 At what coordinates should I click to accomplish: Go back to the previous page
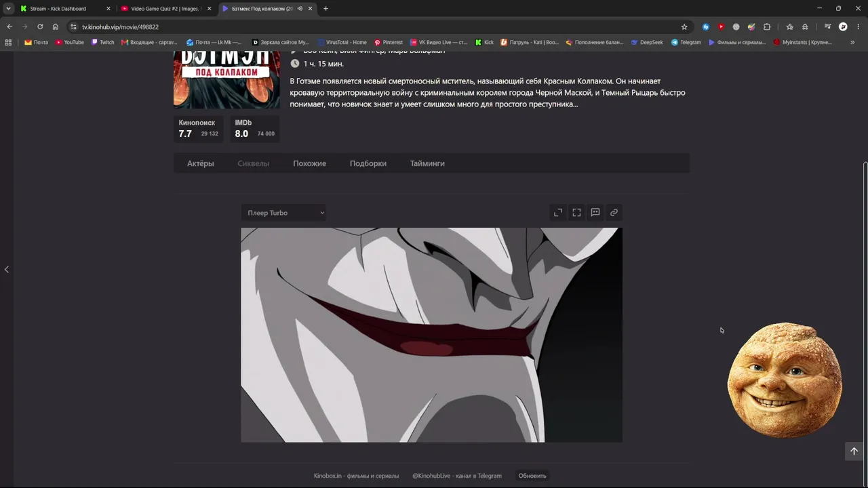pyautogui.click(x=9, y=27)
